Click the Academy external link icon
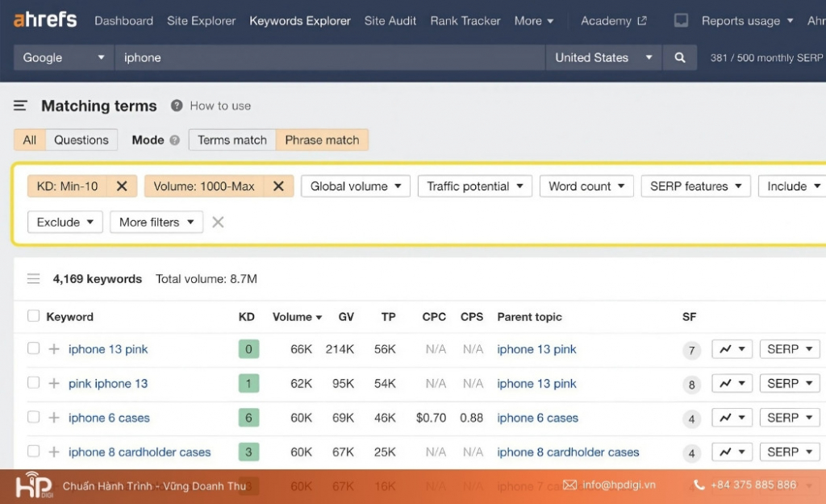The height and width of the screenshot is (504, 826). (x=641, y=20)
